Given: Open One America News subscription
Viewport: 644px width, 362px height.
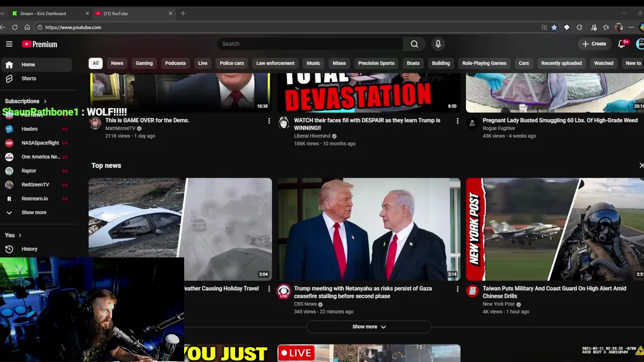Looking at the screenshot, I should 36,157.
